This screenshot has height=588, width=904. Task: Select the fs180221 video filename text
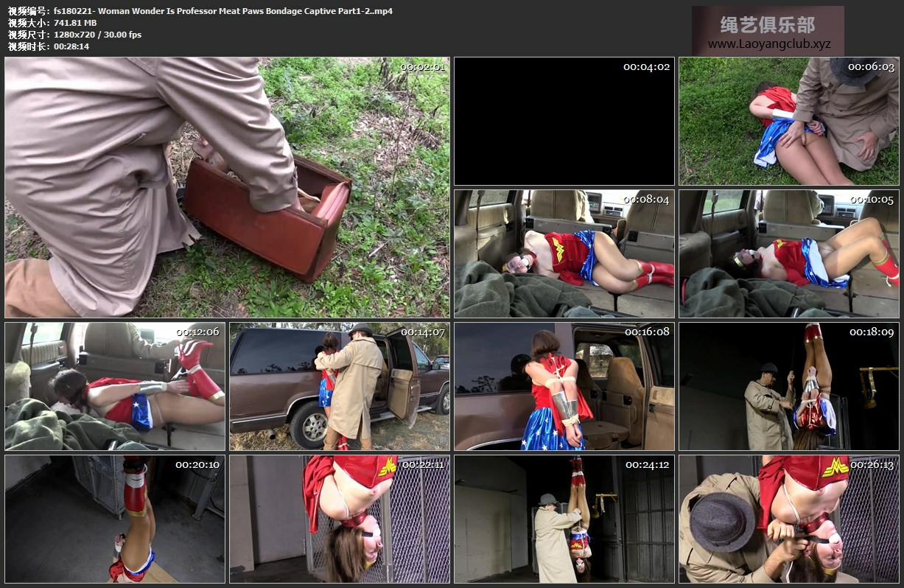click(x=223, y=11)
